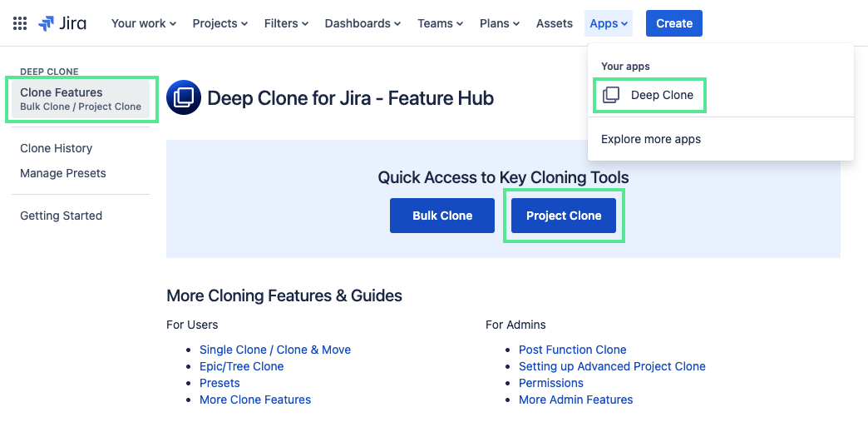868x427 pixels.
Task: Open the app switcher grid icon
Action: [20, 23]
